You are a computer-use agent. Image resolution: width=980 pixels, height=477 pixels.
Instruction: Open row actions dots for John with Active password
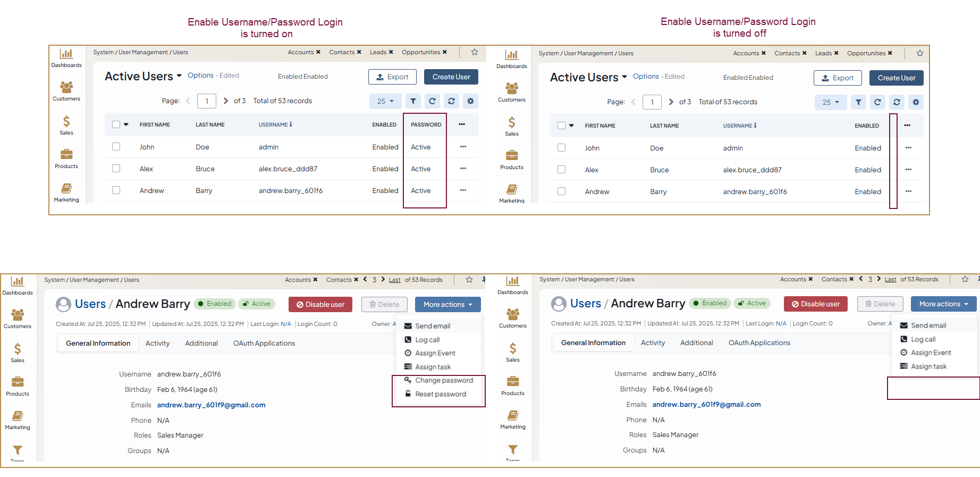[463, 147]
